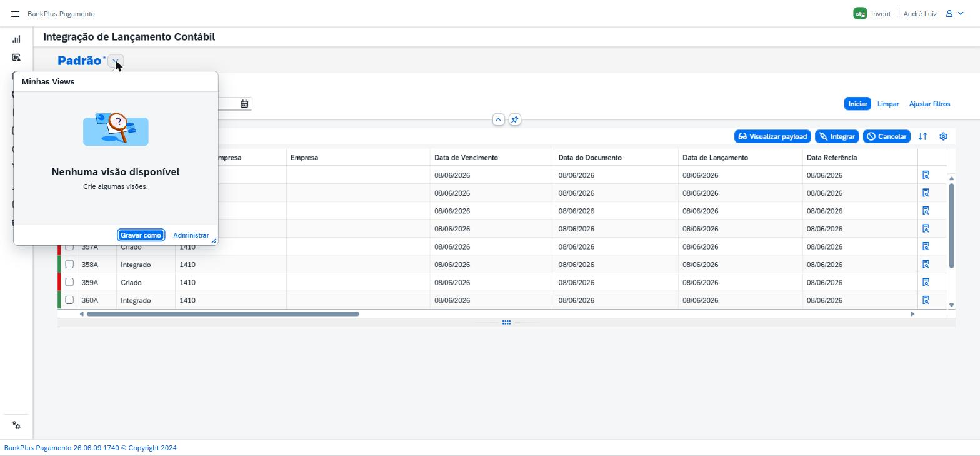Open table sort settings icon
The width and height of the screenshot is (980, 456).
922,136
